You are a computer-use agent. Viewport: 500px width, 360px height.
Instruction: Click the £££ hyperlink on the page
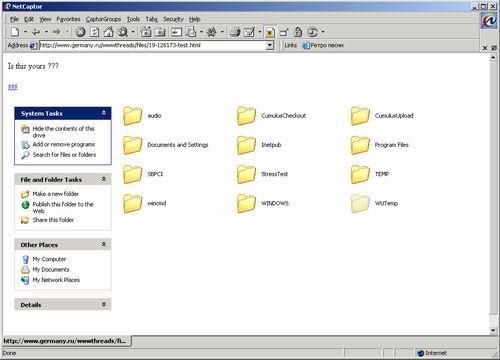pyautogui.click(x=13, y=87)
